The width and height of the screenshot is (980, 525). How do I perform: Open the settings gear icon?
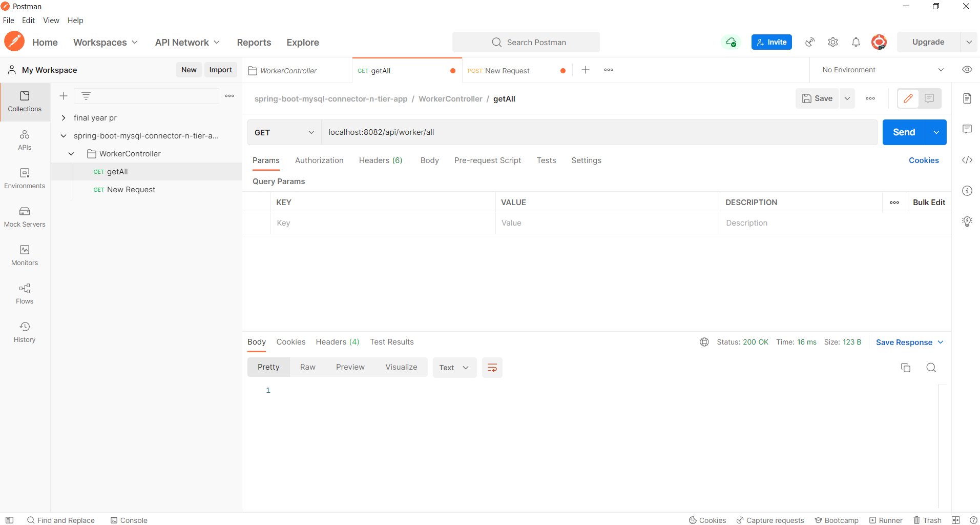[x=833, y=42]
